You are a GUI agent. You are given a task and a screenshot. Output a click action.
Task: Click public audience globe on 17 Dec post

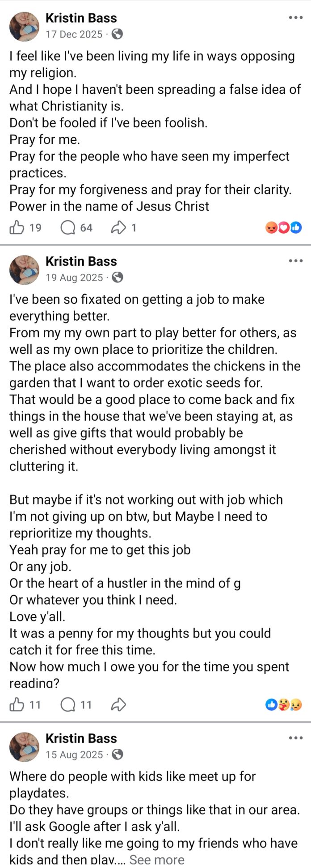coord(117,34)
